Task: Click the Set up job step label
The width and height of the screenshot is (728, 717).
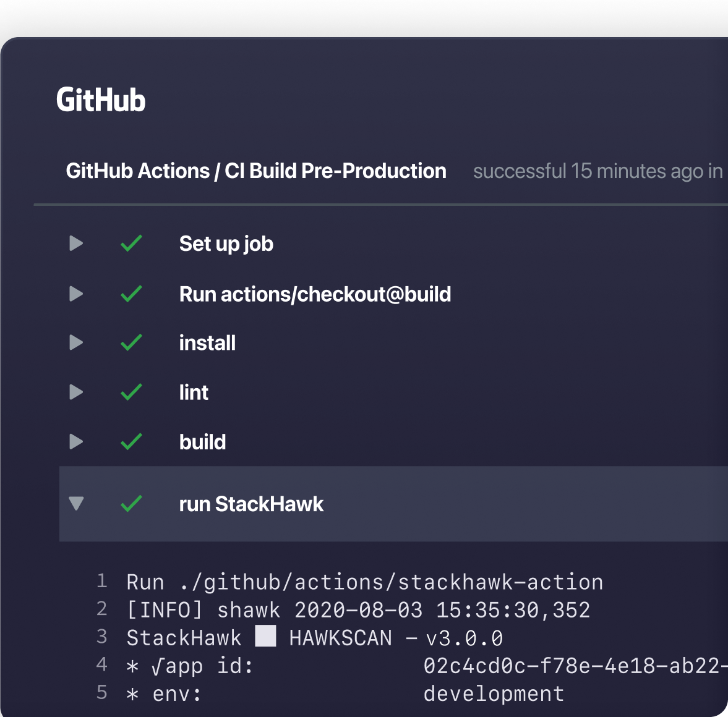Action: [x=226, y=244]
